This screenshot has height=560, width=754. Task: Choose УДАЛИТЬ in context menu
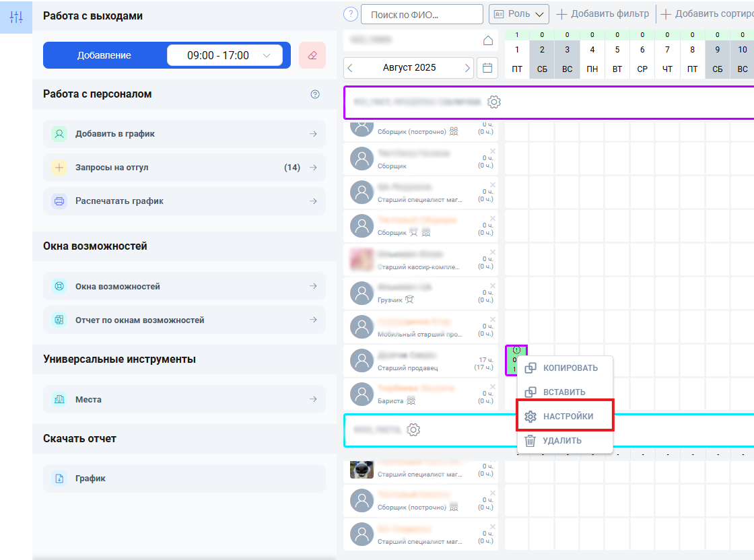pos(565,440)
